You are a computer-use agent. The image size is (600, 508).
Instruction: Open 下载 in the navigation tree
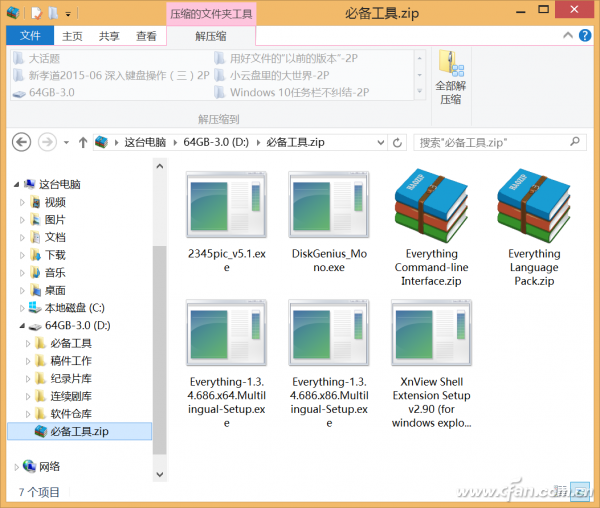[55, 255]
